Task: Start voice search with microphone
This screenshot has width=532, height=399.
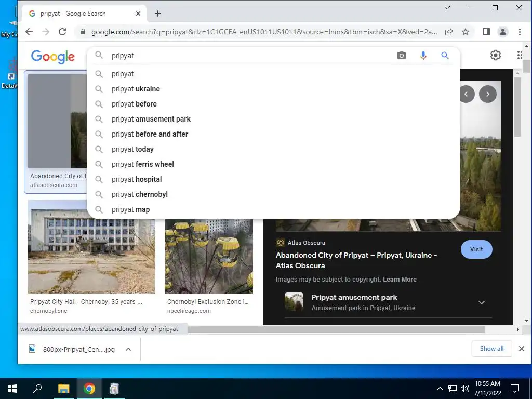Action: pos(423,55)
